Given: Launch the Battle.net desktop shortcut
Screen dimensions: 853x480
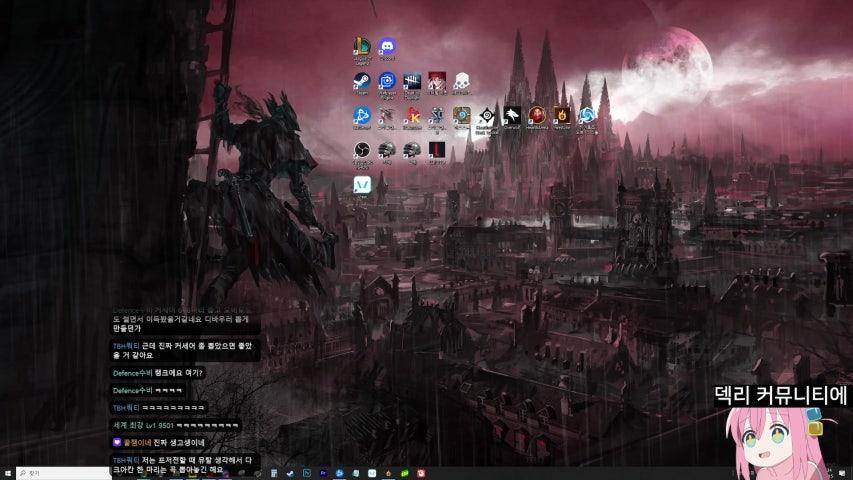Looking at the screenshot, I should (362, 115).
